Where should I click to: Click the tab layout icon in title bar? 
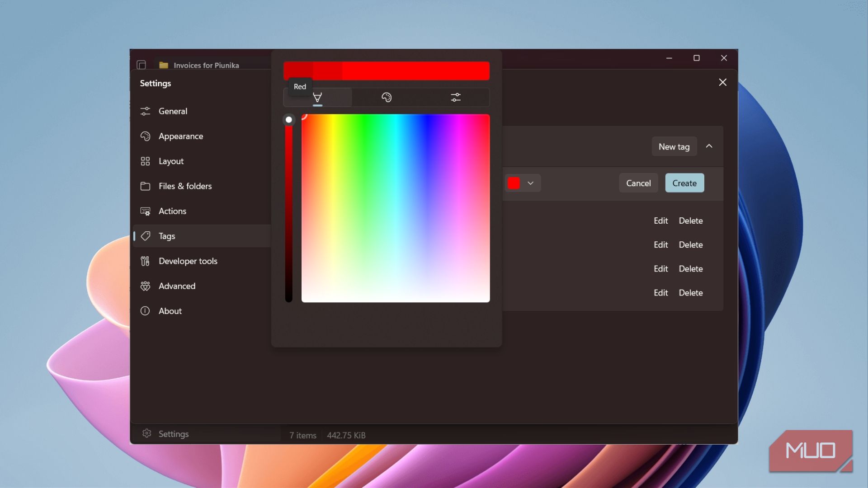tap(142, 65)
